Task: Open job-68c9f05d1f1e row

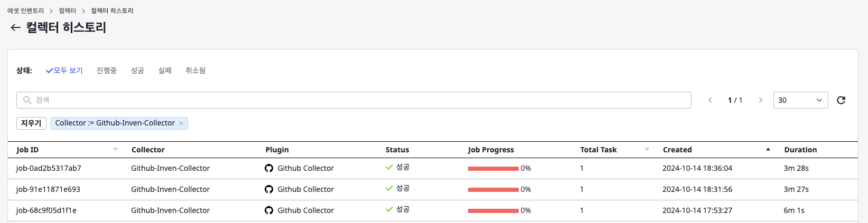Action: [433, 211]
